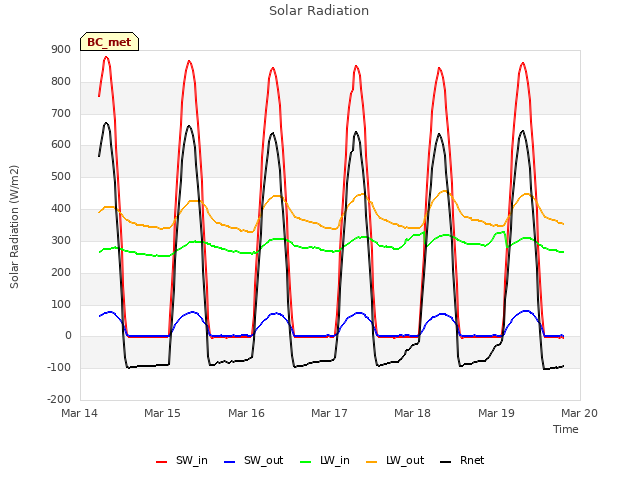Click the 600 y-axis tick label
This screenshot has height=480, width=640.
click(61, 145)
